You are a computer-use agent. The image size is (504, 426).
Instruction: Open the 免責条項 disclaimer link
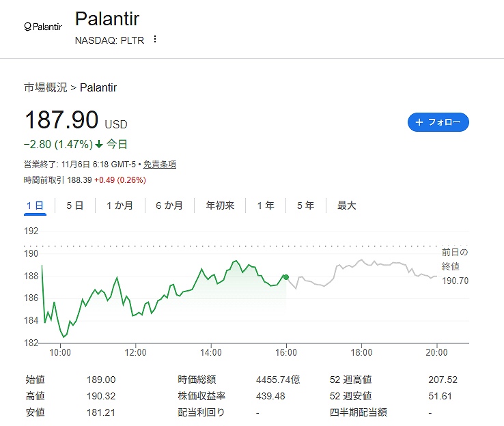point(160,165)
